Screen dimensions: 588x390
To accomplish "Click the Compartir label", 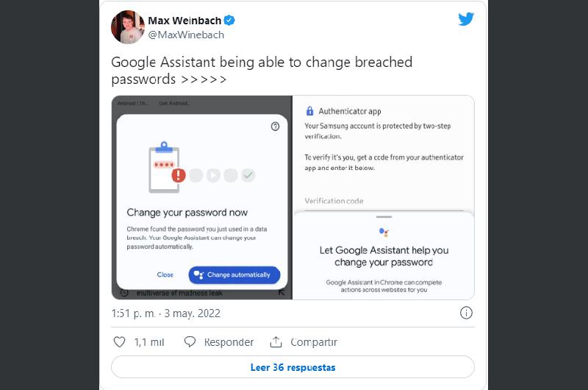I will click(313, 342).
